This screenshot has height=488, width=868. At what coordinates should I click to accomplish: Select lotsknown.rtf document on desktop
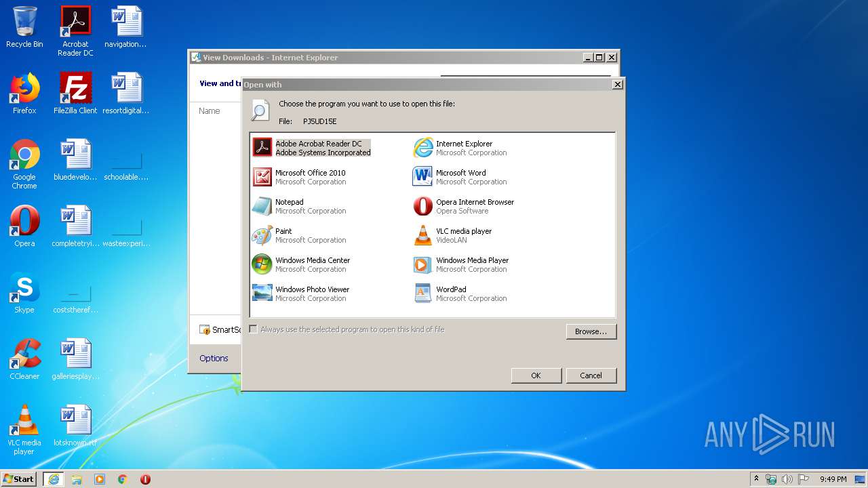tap(75, 426)
